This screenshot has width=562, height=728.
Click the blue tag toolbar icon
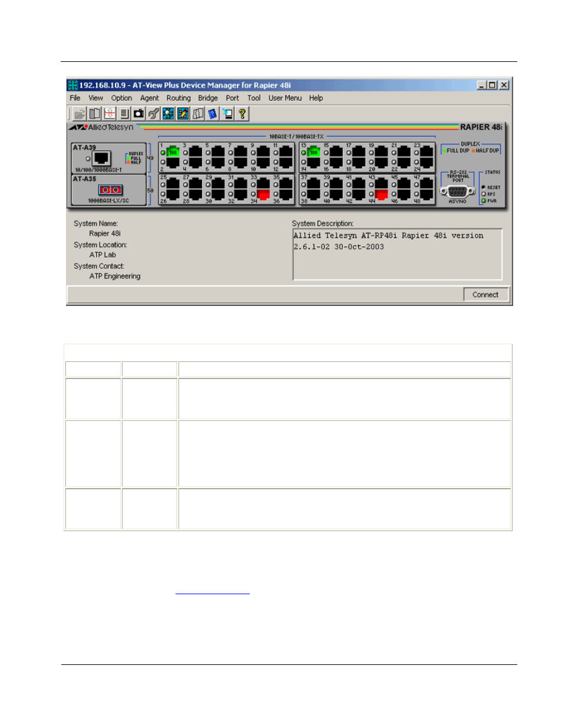[x=212, y=114]
